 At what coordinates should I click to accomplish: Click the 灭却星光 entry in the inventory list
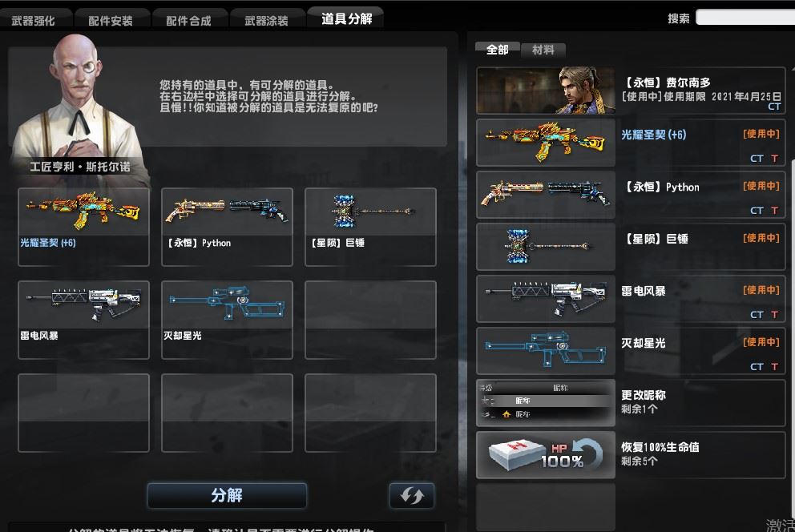[x=631, y=351]
